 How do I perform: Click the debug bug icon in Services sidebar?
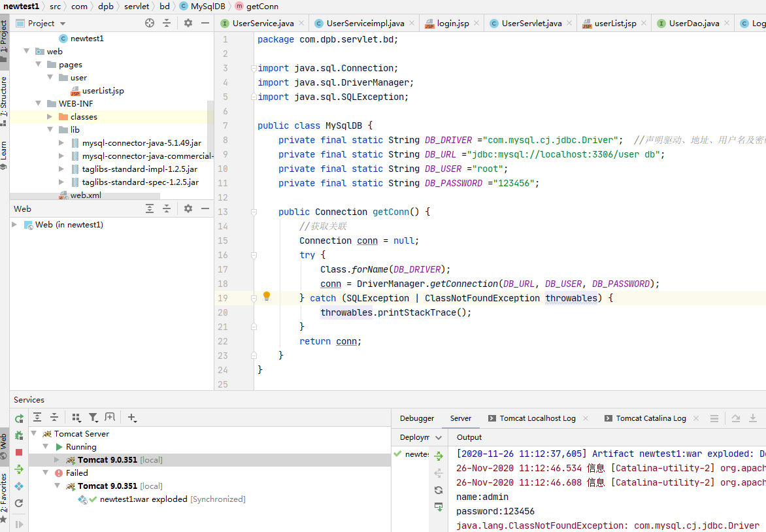click(19, 435)
